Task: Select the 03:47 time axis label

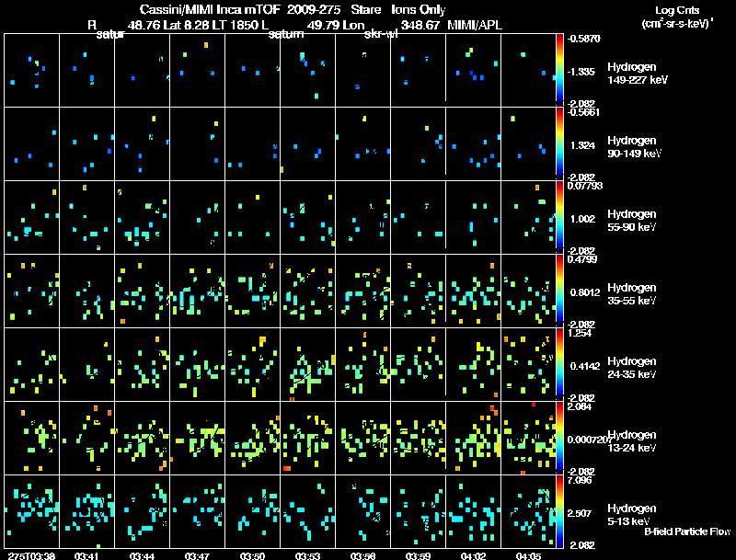Action: click(x=197, y=555)
